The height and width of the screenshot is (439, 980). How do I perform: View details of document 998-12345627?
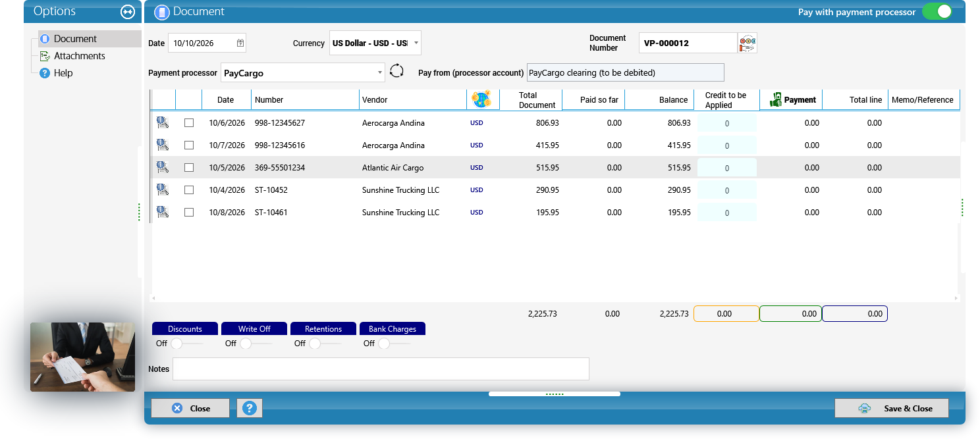click(163, 122)
